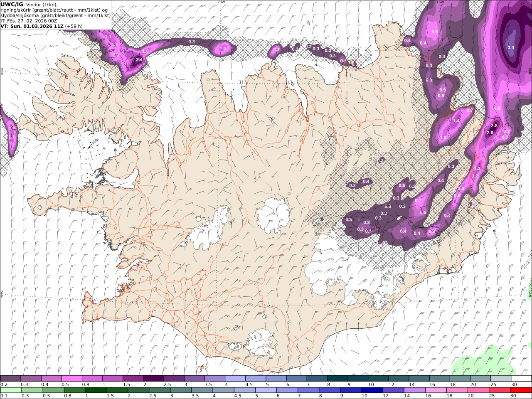
Task: Pick the rain legend swatch between 7 and 8
Action: 308,390
